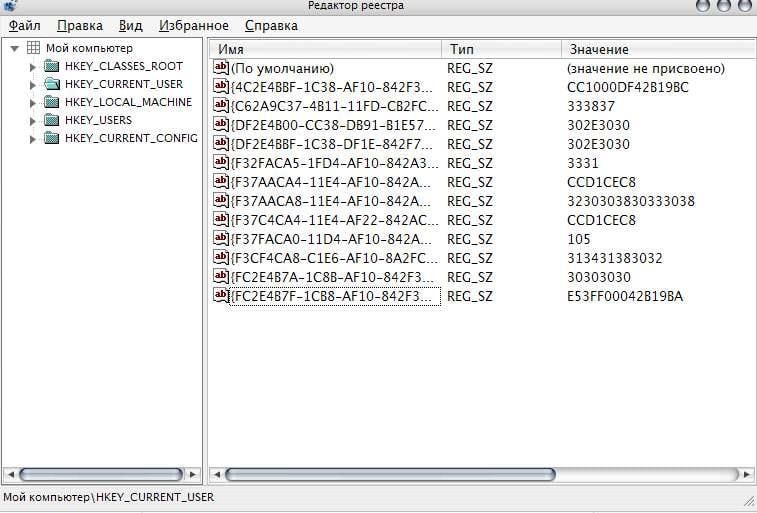Image resolution: width=757 pixels, height=513 pixels.
Task: Select the HKEY_CLASSES_ROOT tree label
Action: (x=124, y=66)
